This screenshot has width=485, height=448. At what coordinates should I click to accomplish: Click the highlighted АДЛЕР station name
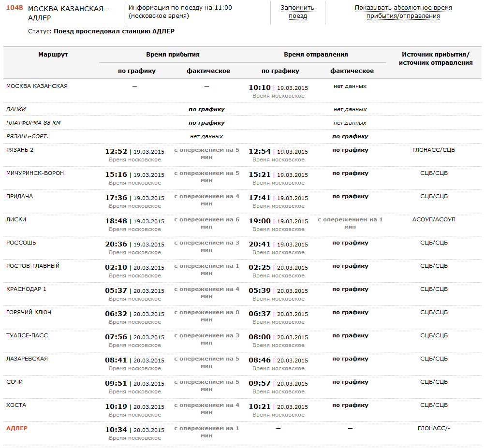point(17,428)
